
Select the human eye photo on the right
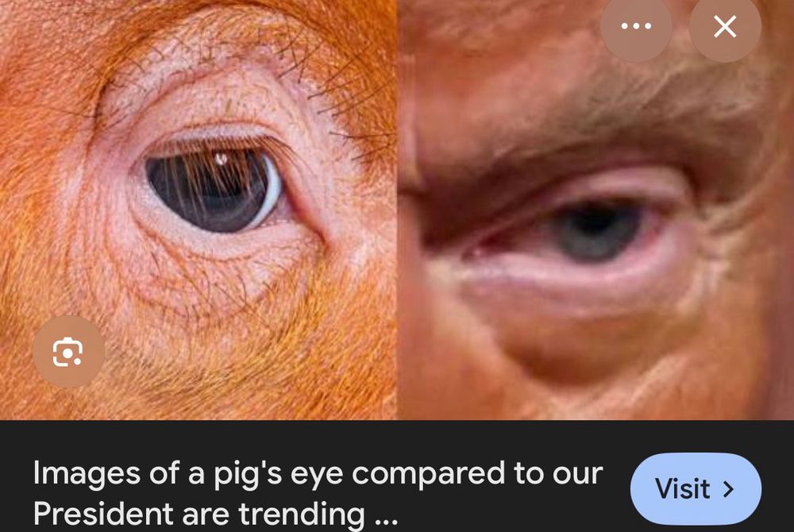coord(595,210)
